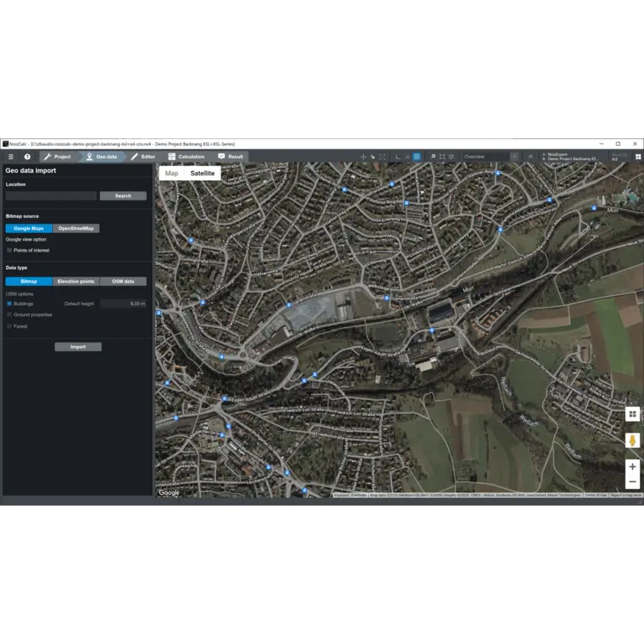Click the 3D box view icon

click(452, 157)
